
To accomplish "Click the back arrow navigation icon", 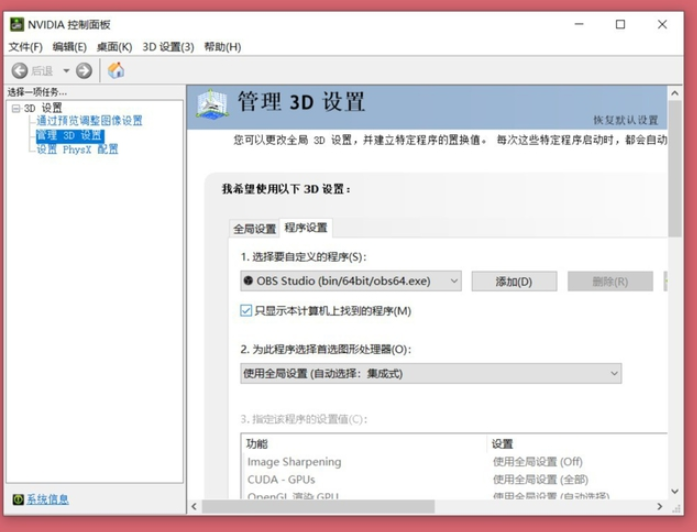I will (20, 71).
